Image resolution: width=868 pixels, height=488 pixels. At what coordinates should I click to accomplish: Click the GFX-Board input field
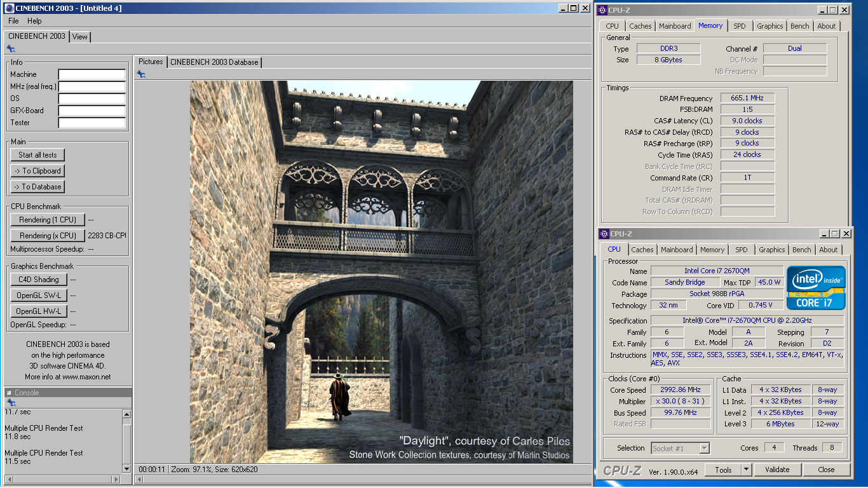pyautogui.click(x=92, y=111)
